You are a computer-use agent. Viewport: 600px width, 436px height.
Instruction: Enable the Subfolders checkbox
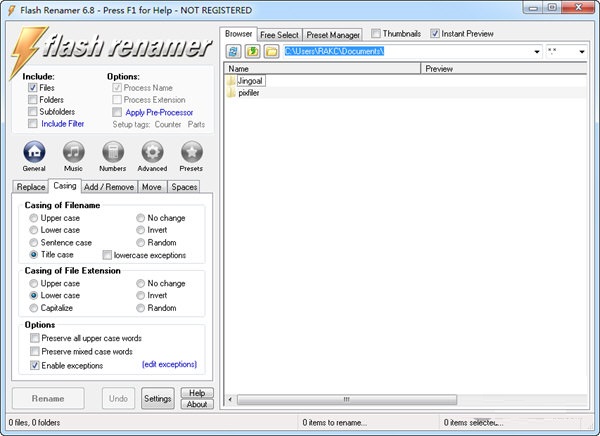pyautogui.click(x=33, y=111)
